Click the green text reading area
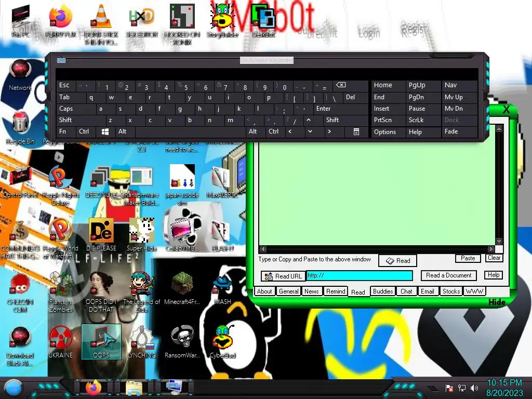The width and height of the screenshot is (532, 399). [376, 193]
